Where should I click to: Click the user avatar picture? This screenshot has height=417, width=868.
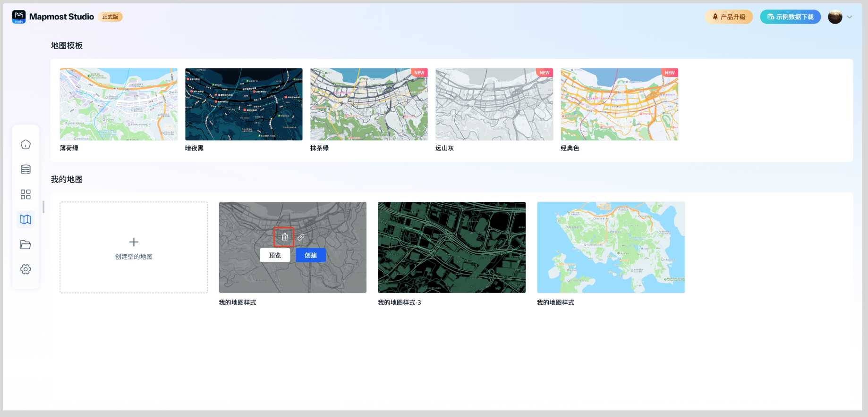coord(835,17)
